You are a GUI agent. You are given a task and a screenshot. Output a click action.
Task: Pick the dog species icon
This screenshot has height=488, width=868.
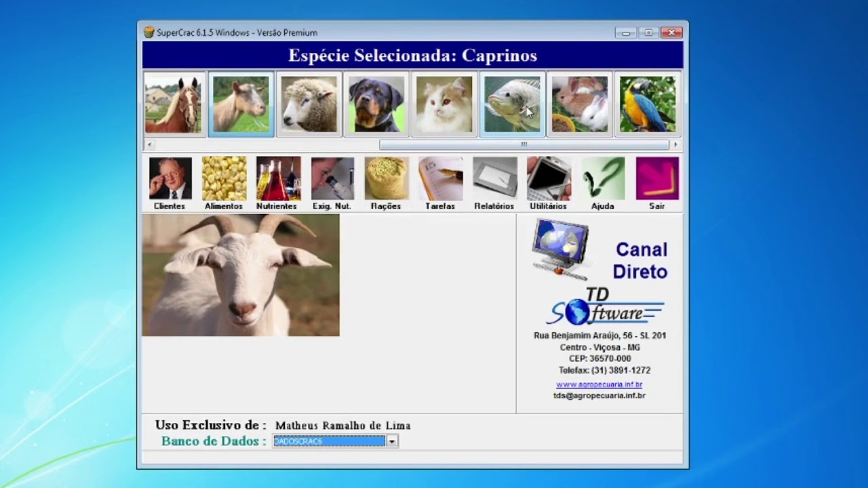(376, 104)
